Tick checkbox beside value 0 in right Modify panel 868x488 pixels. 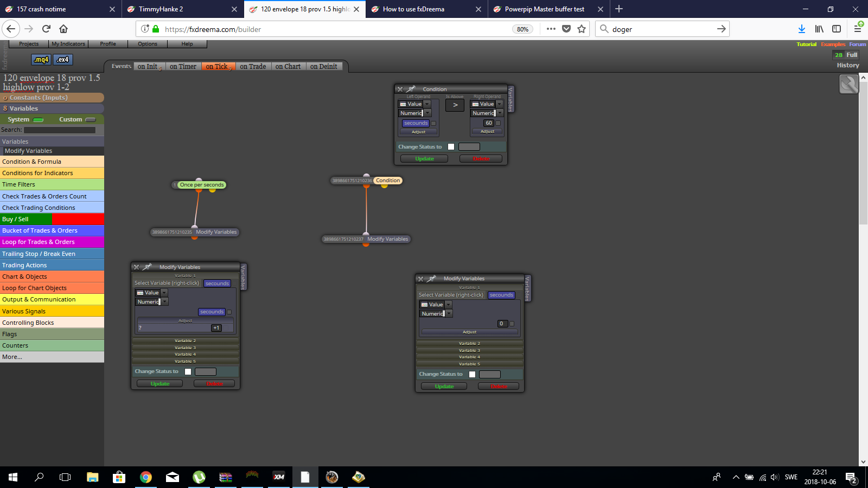512,324
